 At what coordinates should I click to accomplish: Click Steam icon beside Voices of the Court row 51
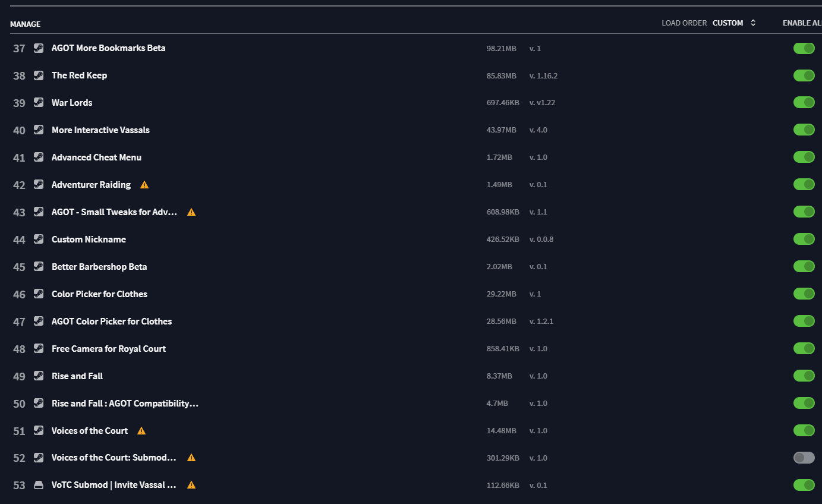click(x=39, y=431)
